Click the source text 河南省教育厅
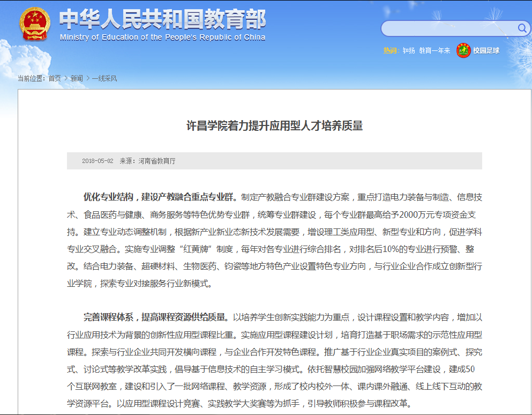The image size is (532, 415). click(x=157, y=161)
